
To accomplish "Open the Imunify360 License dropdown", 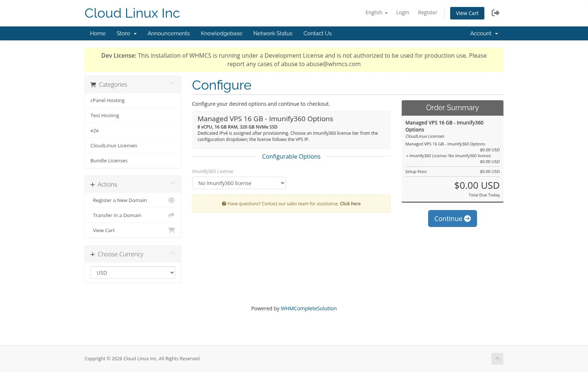I will pyautogui.click(x=239, y=183).
